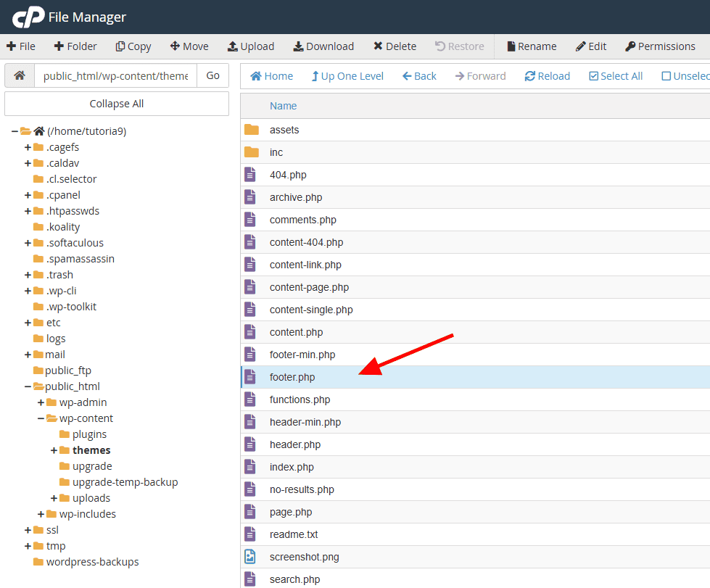710x588 pixels.
Task: Navigate Home in the file view
Action: 271,75
